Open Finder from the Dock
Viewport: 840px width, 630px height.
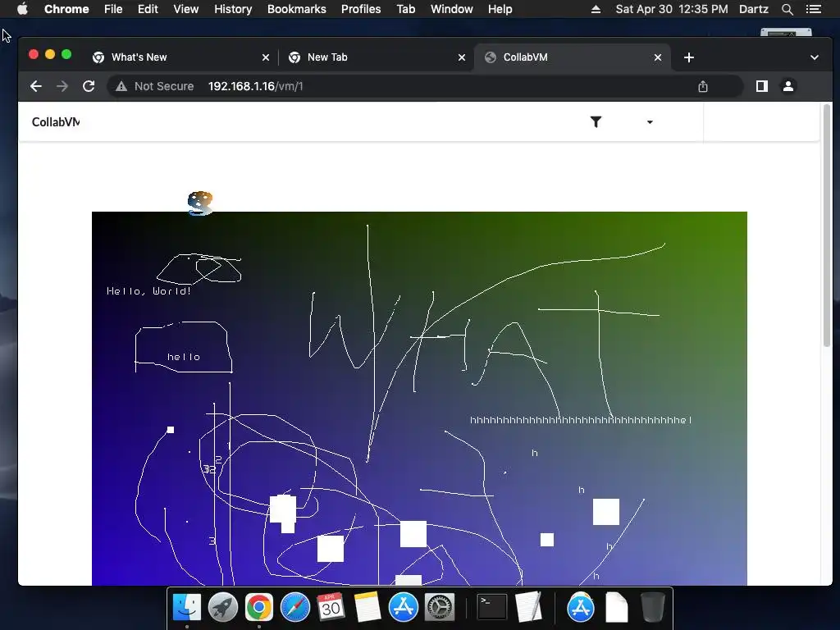pos(187,608)
